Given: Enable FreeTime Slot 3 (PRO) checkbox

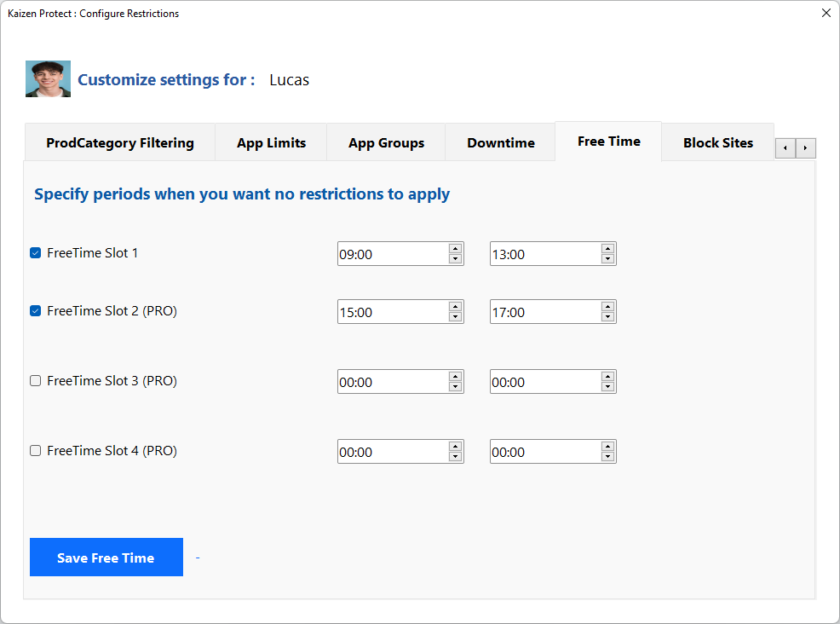Looking at the screenshot, I should click(36, 381).
